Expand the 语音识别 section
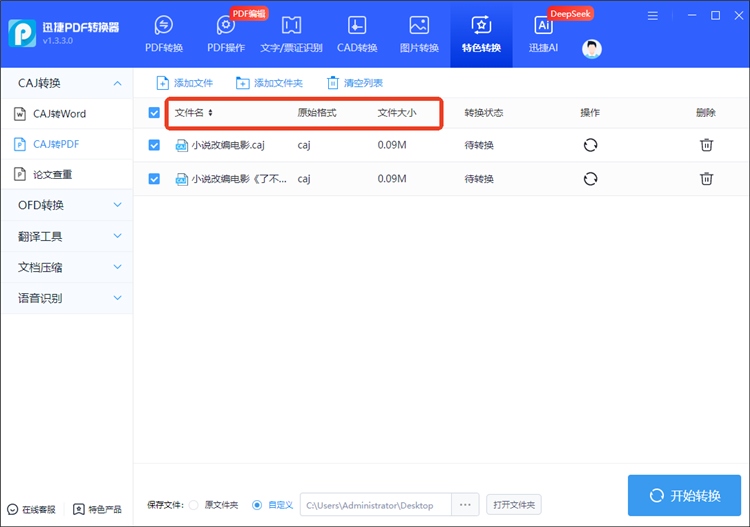 coord(67,298)
